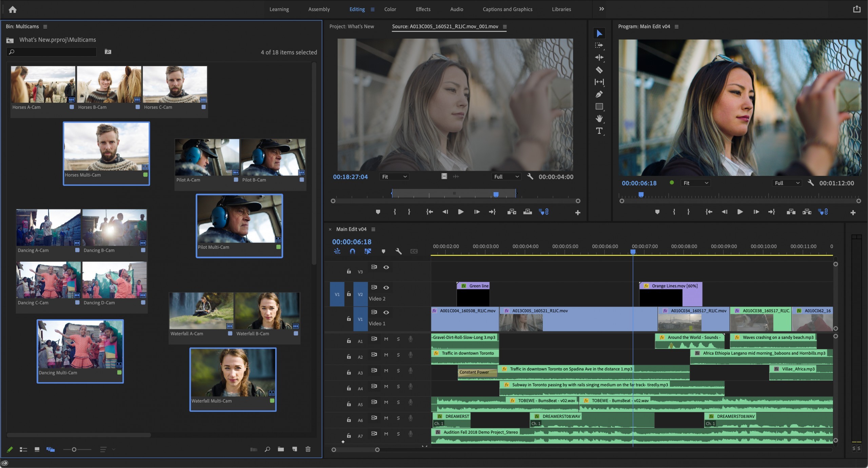Toggle V3 track output eye
The width and height of the screenshot is (868, 468).
coord(386,267)
